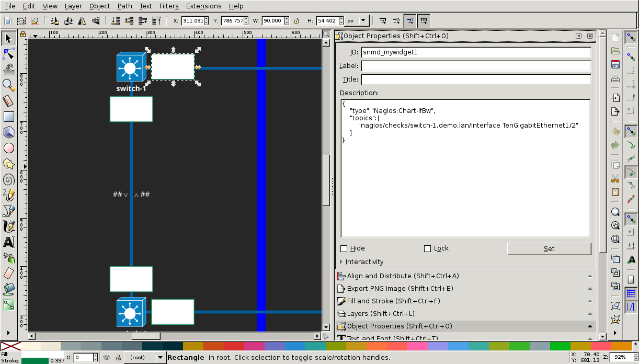Open the Edit menu
Viewport: 639px width, 364px height.
[29, 6]
